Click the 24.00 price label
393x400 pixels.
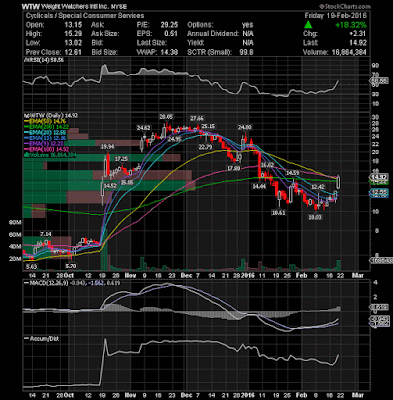tap(244, 127)
